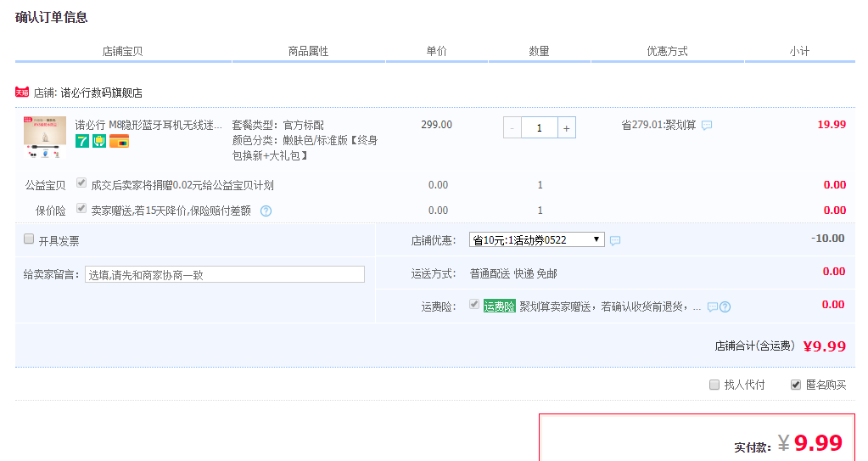Click the orange credit card badge icon
The height and width of the screenshot is (461, 868).
tap(119, 141)
